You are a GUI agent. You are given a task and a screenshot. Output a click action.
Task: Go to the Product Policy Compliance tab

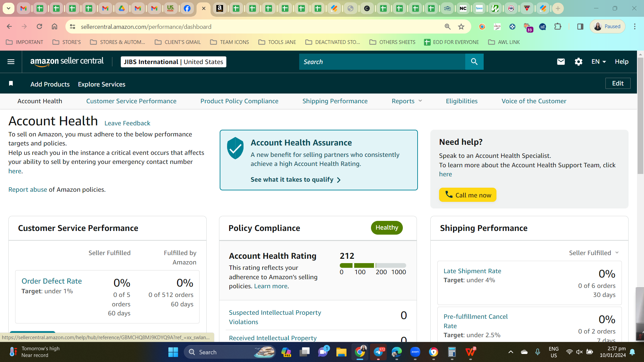point(239,101)
